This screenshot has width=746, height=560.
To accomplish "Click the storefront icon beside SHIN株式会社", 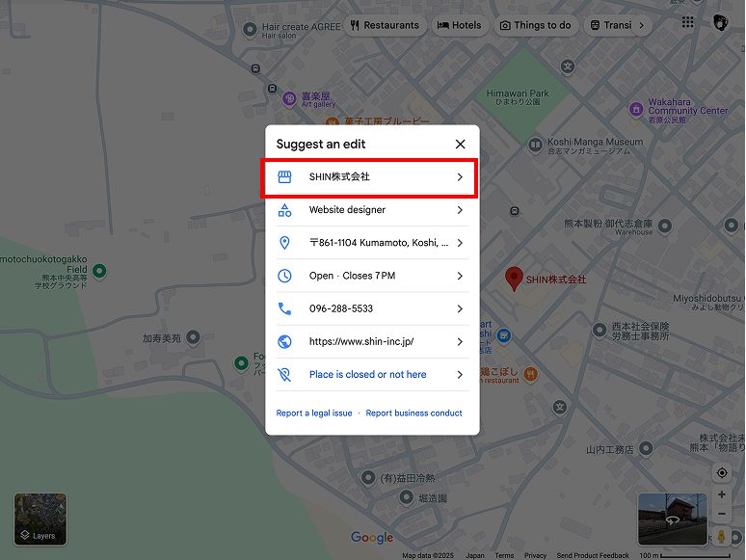I will (x=284, y=177).
